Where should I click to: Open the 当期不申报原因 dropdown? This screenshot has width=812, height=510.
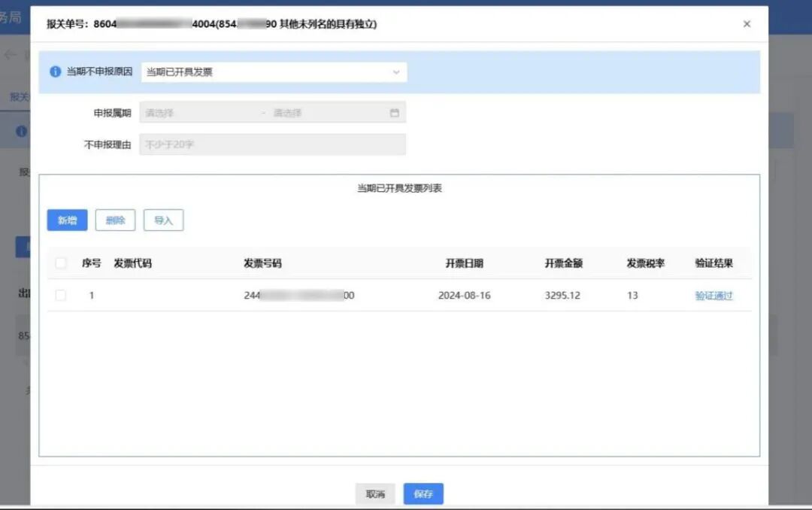[x=274, y=72]
